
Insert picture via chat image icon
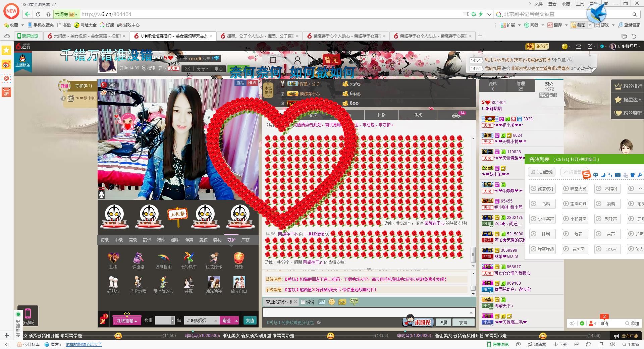(321, 302)
